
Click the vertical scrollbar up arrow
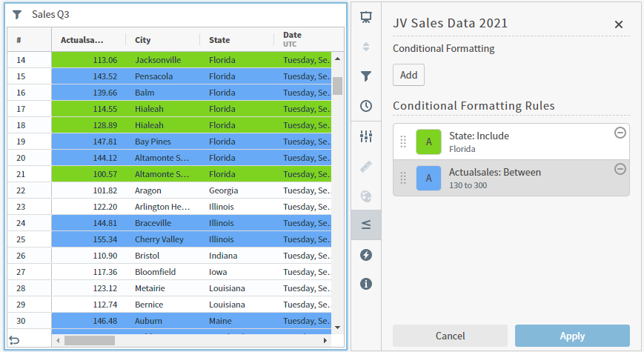[x=338, y=59]
